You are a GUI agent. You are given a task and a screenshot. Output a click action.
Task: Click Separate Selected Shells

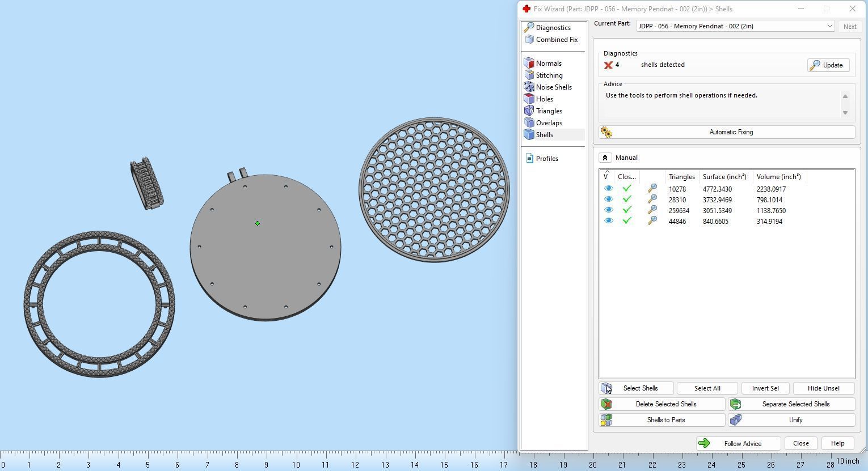(x=792, y=404)
